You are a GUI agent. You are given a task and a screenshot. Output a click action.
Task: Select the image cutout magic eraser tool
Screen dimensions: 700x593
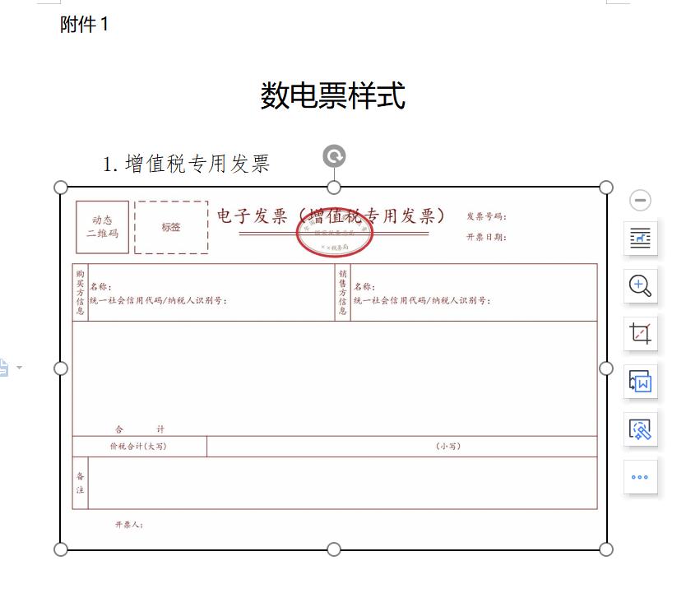click(640, 429)
